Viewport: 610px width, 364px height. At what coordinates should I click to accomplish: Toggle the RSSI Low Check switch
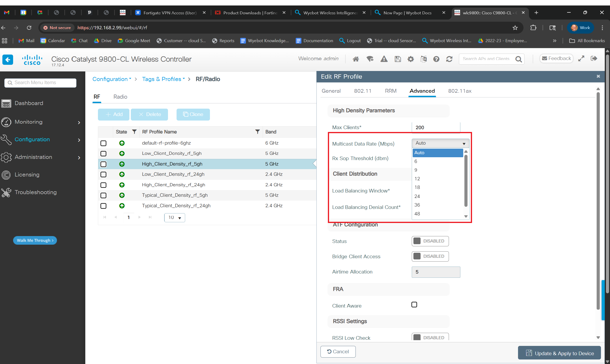coord(430,337)
